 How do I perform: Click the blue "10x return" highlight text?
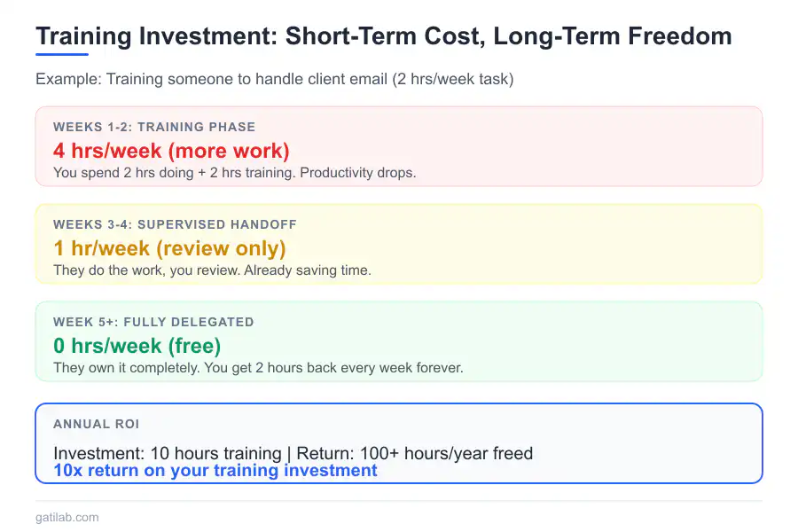point(215,471)
